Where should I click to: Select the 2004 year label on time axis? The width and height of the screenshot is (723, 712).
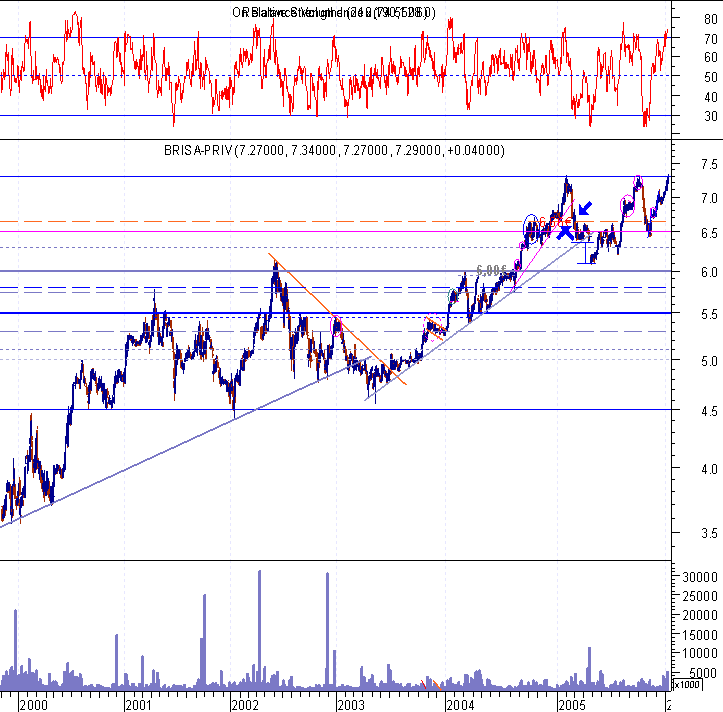(x=460, y=705)
